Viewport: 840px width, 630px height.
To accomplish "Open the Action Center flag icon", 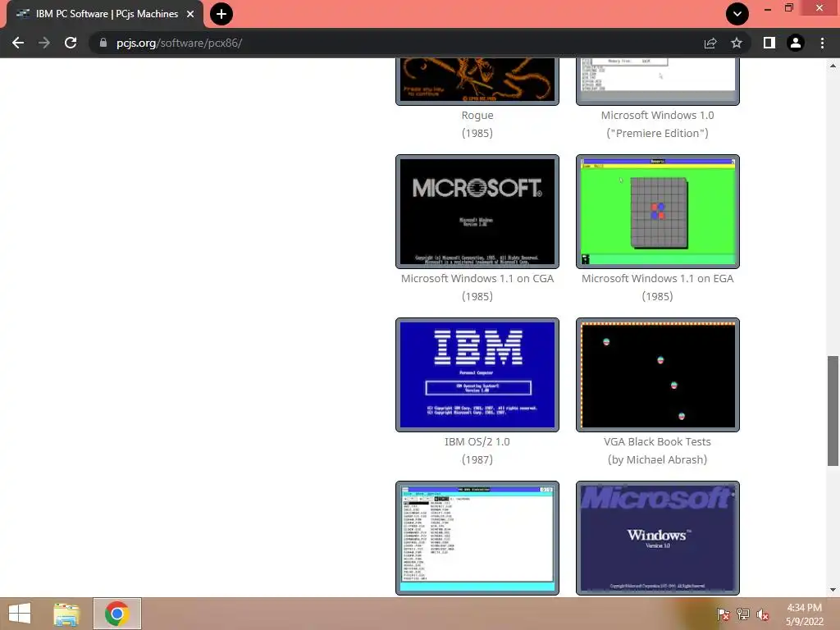I will pyautogui.click(x=724, y=614).
